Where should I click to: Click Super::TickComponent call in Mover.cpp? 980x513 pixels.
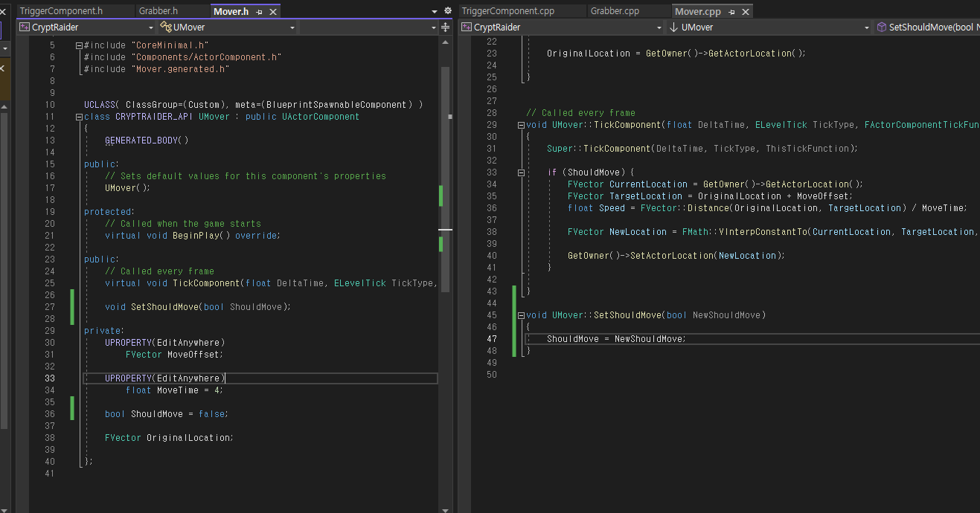coord(702,149)
